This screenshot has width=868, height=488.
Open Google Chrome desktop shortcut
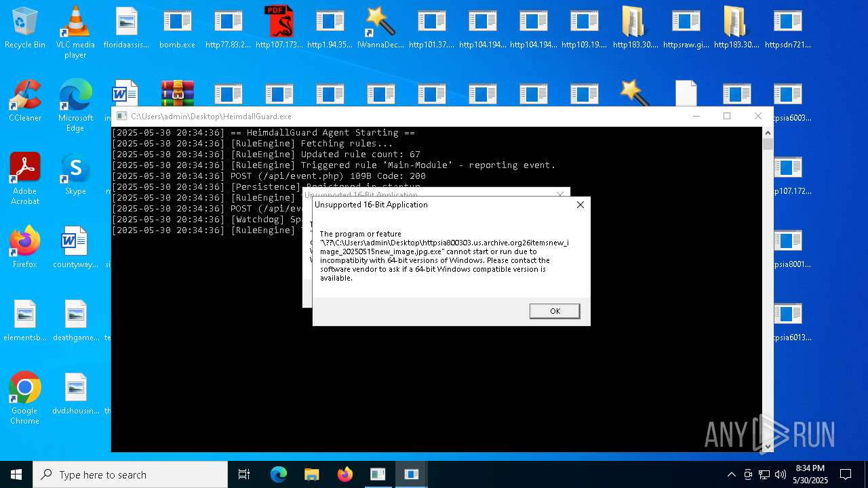(x=25, y=399)
